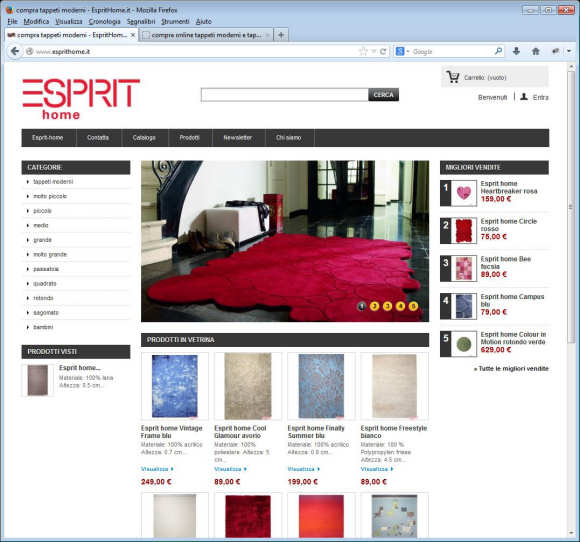Click the Esprit-home navigation item
The width and height of the screenshot is (580, 542).
click(x=48, y=138)
